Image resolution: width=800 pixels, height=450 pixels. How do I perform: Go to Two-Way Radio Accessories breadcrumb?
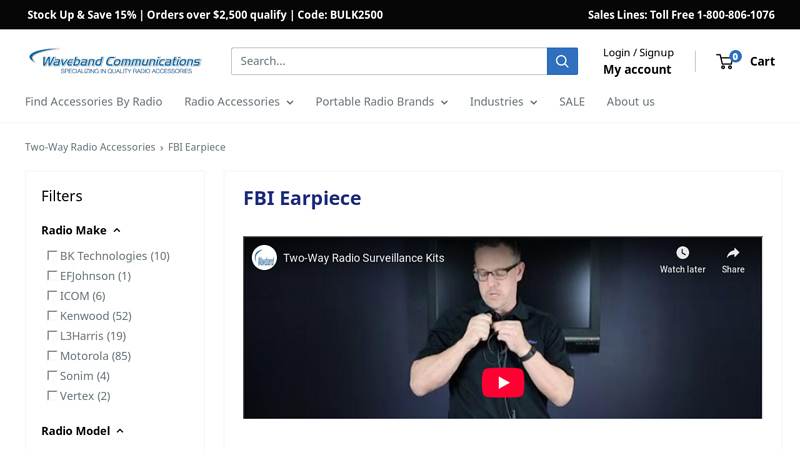tap(90, 147)
